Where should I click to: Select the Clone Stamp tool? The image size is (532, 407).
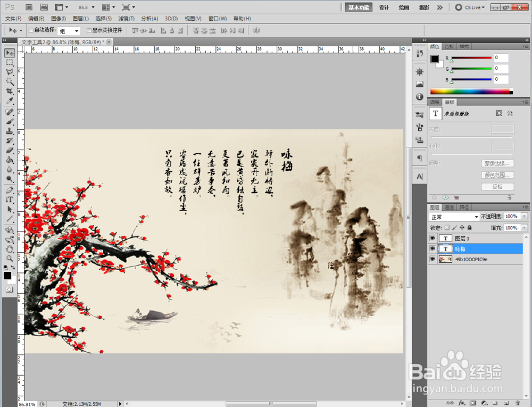10,131
